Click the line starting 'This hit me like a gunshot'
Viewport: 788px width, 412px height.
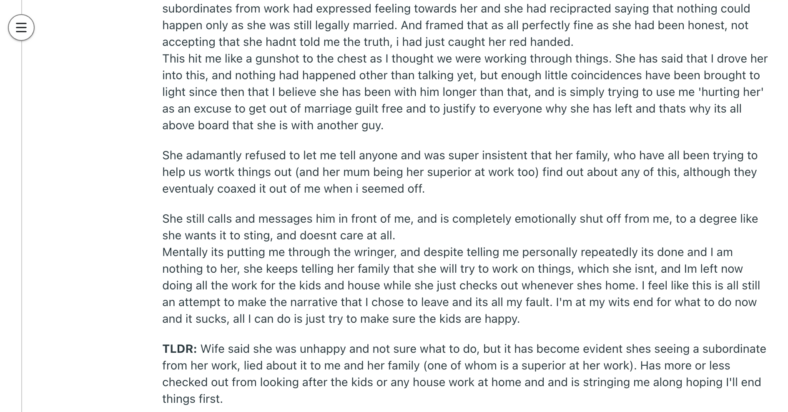coord(465,58)
